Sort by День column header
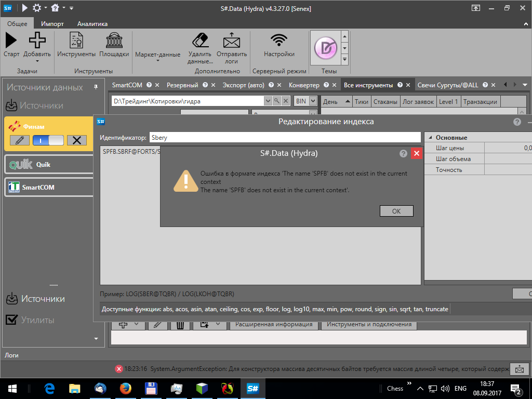 [x=336, y=101]
